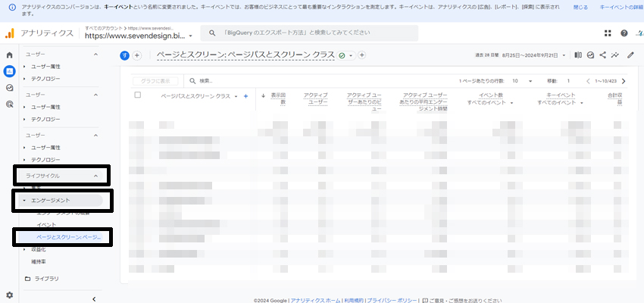Tick the select-all checkbox in the table header
The image size is (644, 303).
point(138,95)
